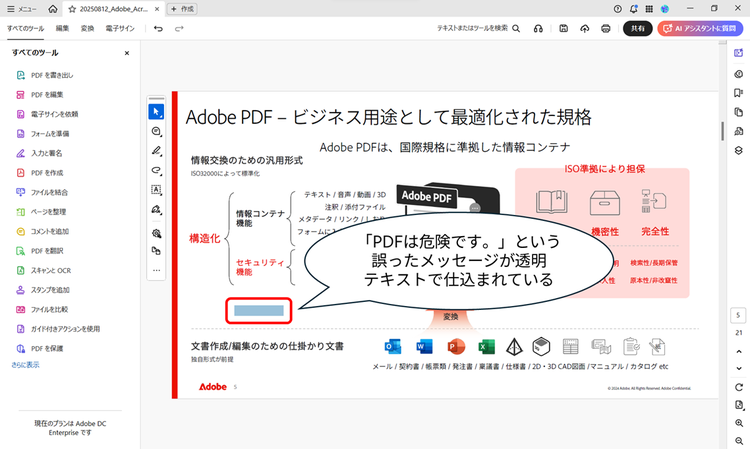Click the cloud upload icon
This screenshot has width=750, height=449.
(585, 29)
